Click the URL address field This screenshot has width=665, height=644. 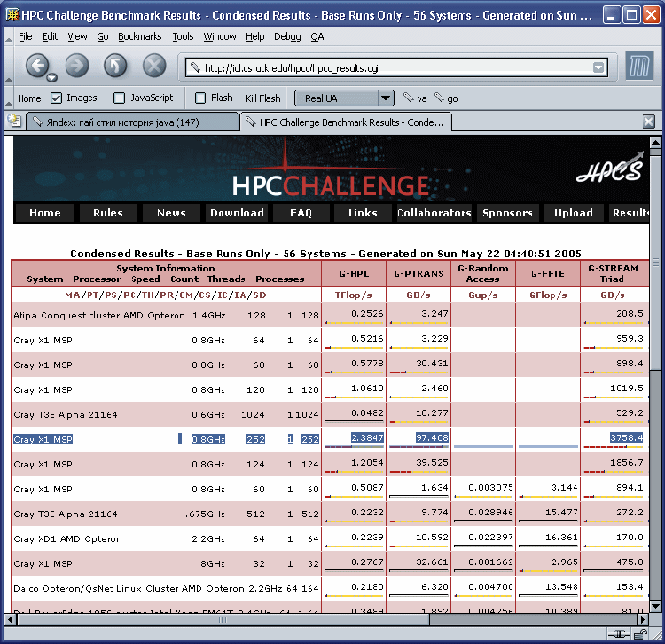pos(396,68)
